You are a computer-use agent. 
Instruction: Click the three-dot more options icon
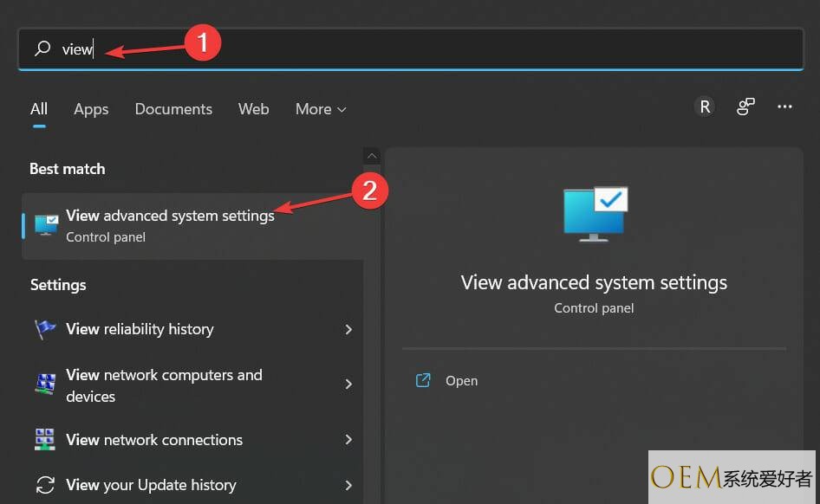click(x=784, y=107)
